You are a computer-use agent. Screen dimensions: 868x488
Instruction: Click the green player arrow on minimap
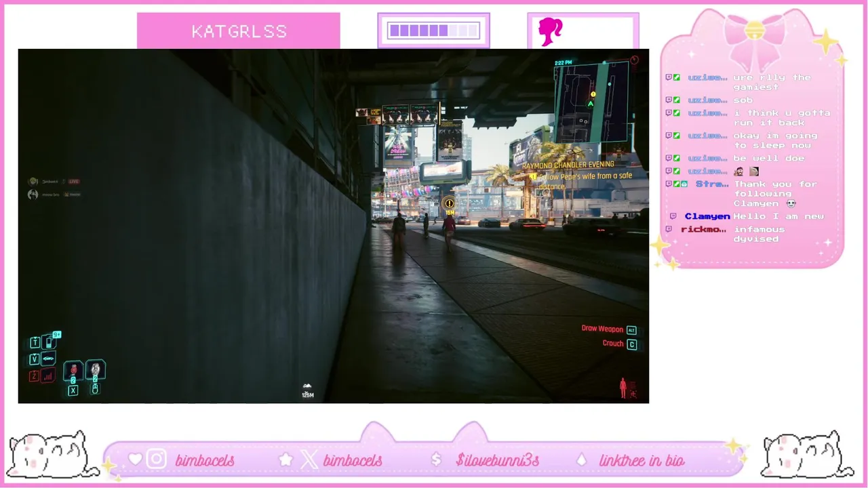tap(591, 104)
